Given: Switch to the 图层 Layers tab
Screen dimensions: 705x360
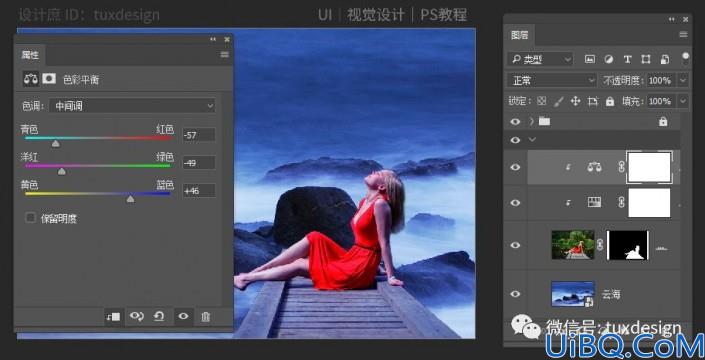Looking at the screenshot, I should (x=520, y=35).
